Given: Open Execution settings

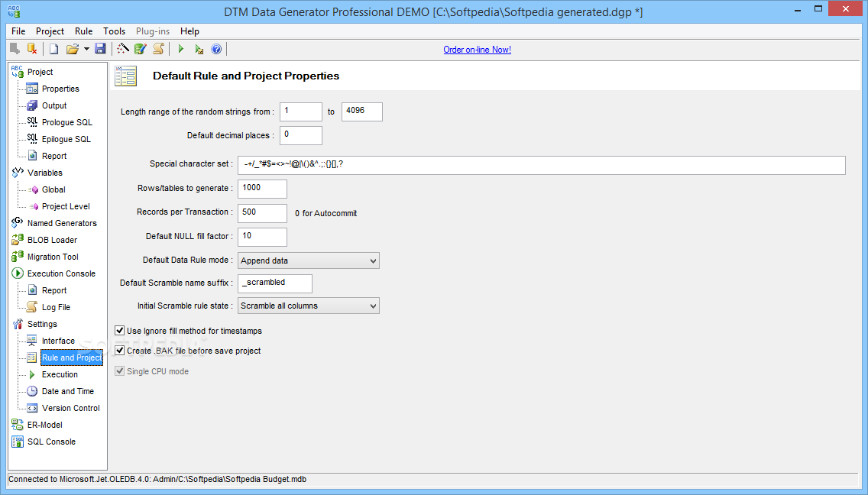Looking at the screenshot, I should pyautogui.click(x=60, y=374).
